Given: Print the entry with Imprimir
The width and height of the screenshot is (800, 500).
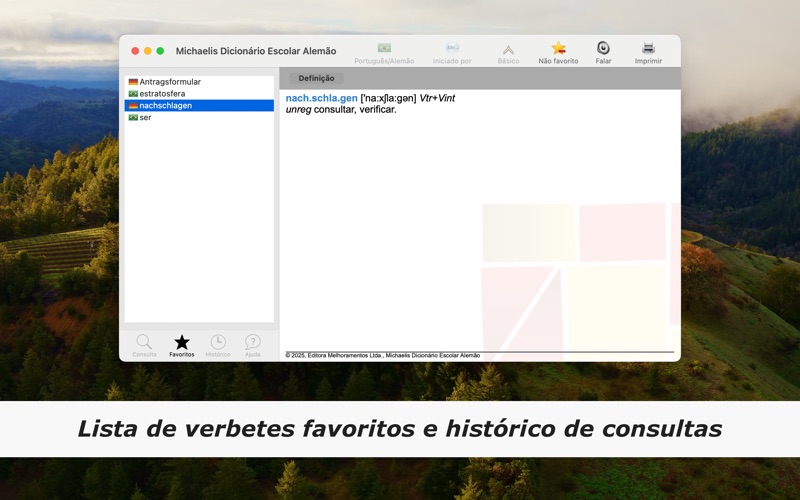Looking at the screenshot, I should pos(648,53).
